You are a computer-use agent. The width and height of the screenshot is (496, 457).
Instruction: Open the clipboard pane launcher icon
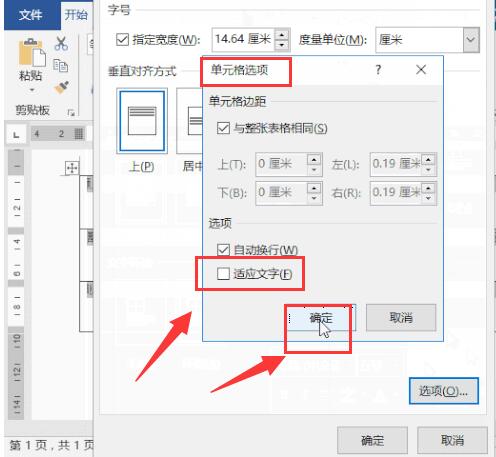pos(71,113)
